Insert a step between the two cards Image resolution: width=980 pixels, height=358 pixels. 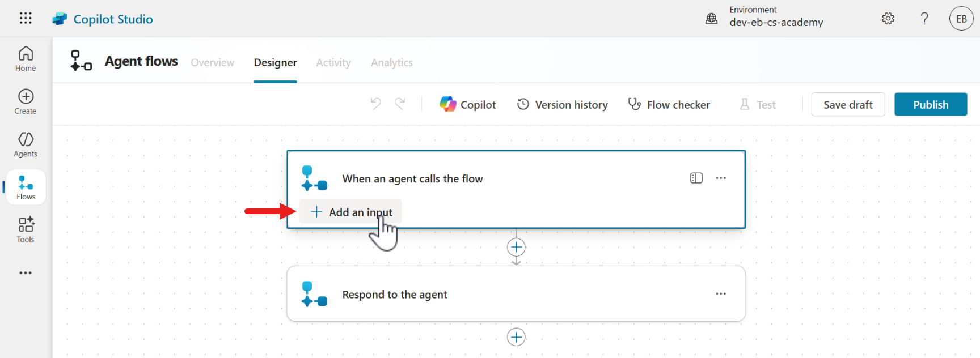[x=516, y=248]
